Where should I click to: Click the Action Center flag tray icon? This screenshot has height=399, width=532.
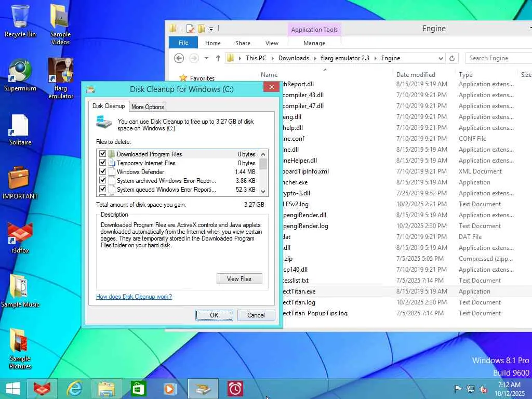(x=458, y=389)
